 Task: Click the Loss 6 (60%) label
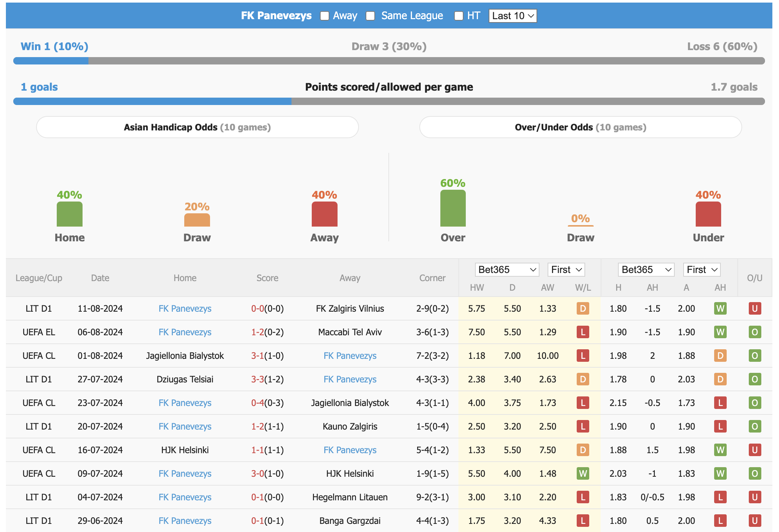[722, 46]
